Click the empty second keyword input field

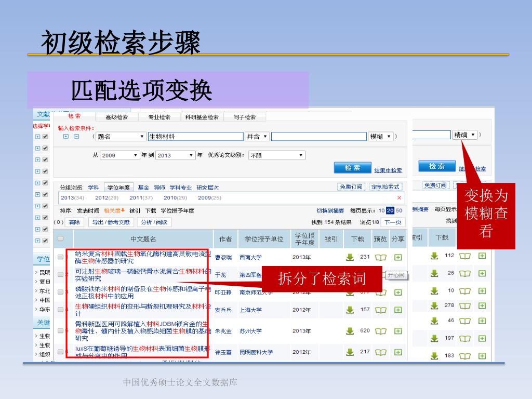coord(319,137)
